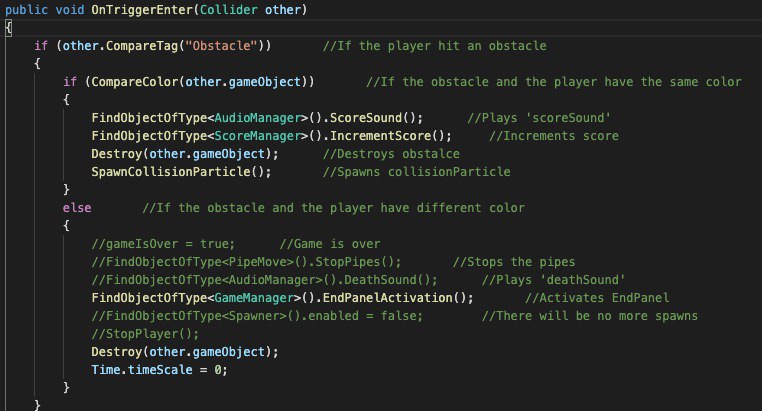762x411 pixels.
Task: Click comment "//Plays 'scoreSound'"
Action: click(539, 118)
